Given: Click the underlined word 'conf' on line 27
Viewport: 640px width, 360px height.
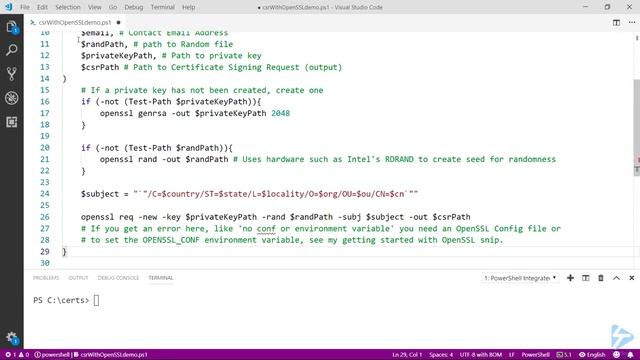Looking at the screenshot, I should click(266, 229).
